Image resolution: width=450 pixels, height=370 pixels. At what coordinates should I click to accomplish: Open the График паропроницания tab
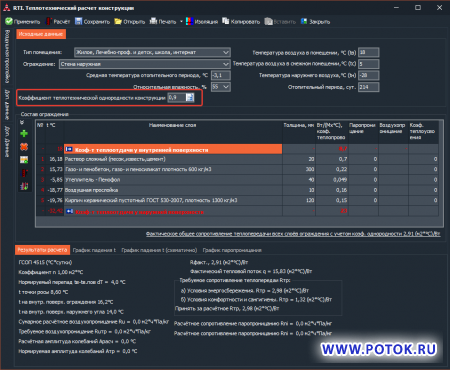(x=232, y=250)
